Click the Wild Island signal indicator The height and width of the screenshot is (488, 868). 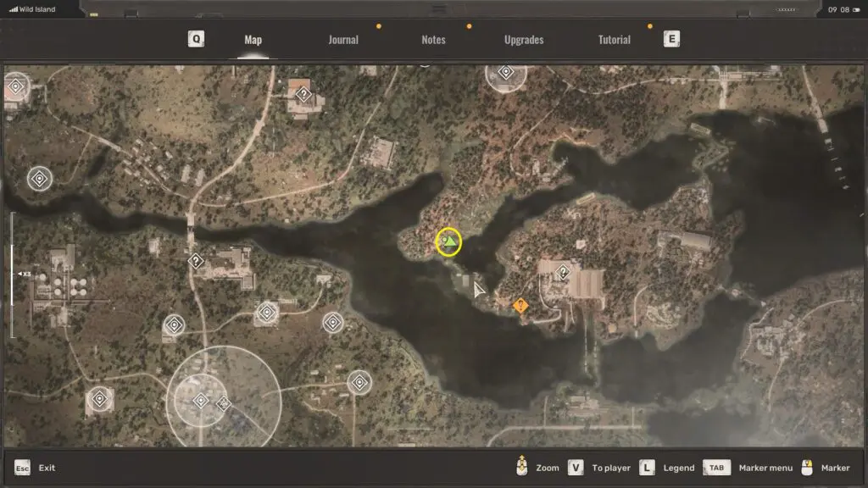tap(32, 9)
